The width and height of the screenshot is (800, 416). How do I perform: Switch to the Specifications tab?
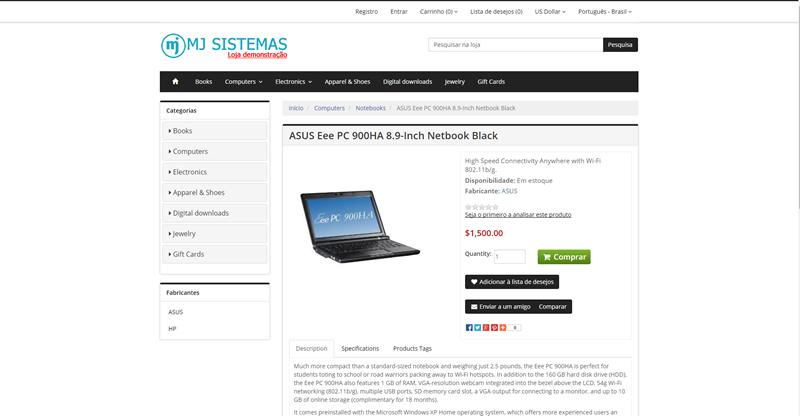[x=360, y=349]
